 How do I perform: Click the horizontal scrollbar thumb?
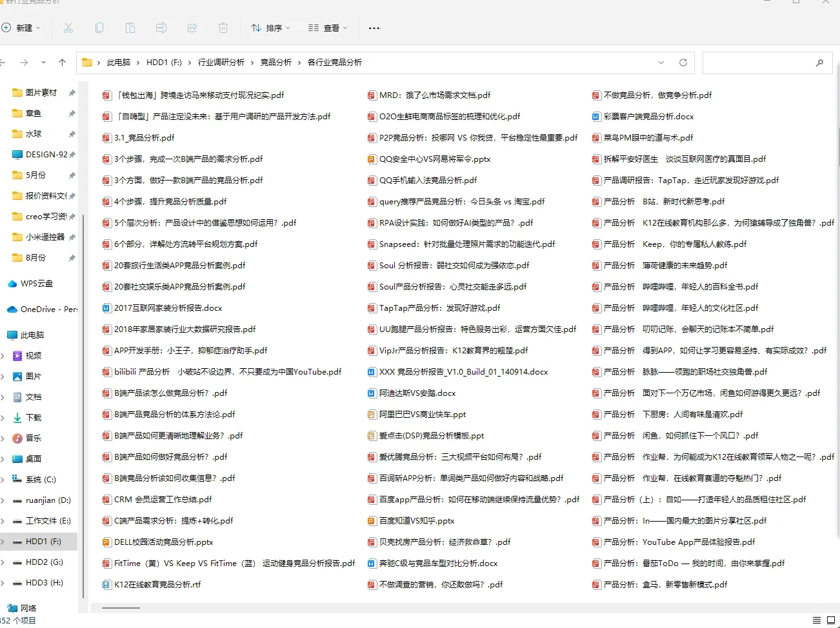tap(121, 608)
